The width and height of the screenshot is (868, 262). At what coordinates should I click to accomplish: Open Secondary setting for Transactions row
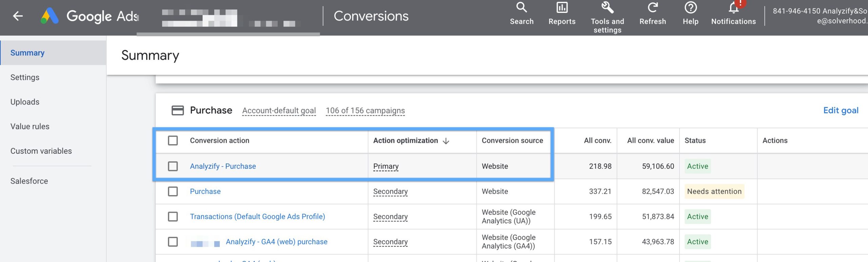(390, 217)
